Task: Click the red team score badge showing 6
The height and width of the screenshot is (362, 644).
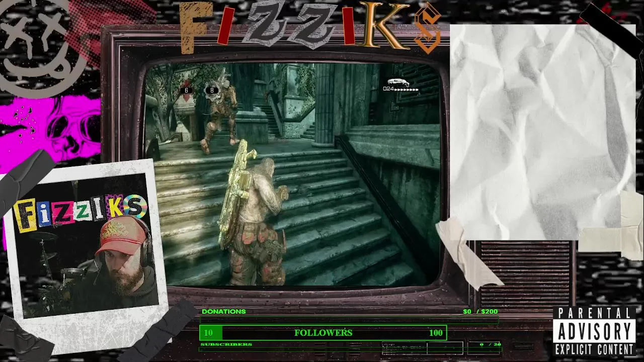Action: pos(187,90)
